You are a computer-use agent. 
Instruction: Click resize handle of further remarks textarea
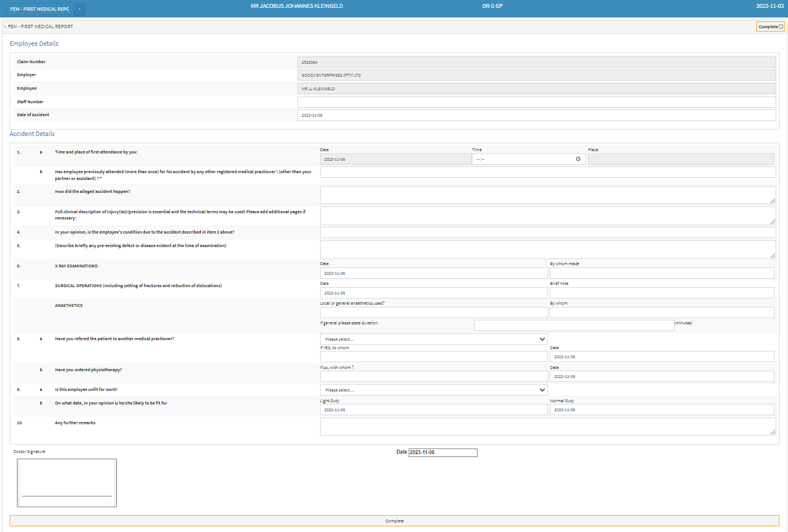tap(773, 432)
